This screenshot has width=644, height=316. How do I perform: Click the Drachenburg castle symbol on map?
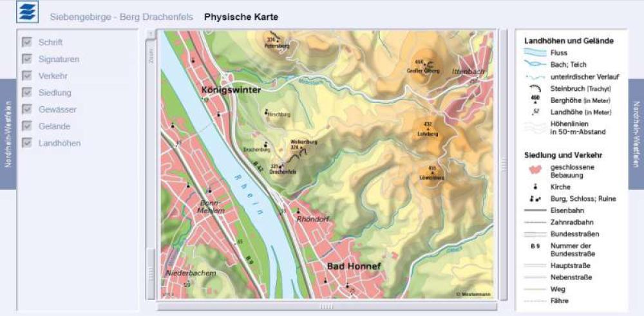pos(266,144)
